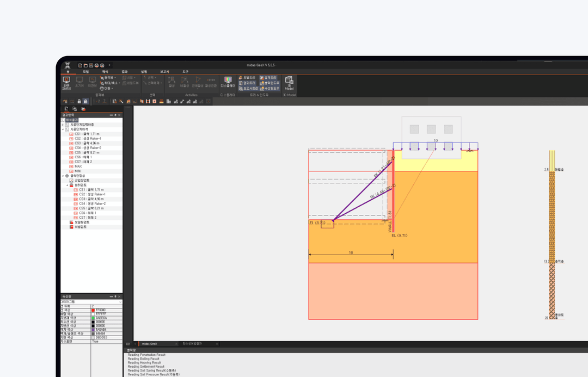Click the pencil/wand icon in secondary toolbar
Viewport: 588px width, 377px height.
[x=121, y=102]
